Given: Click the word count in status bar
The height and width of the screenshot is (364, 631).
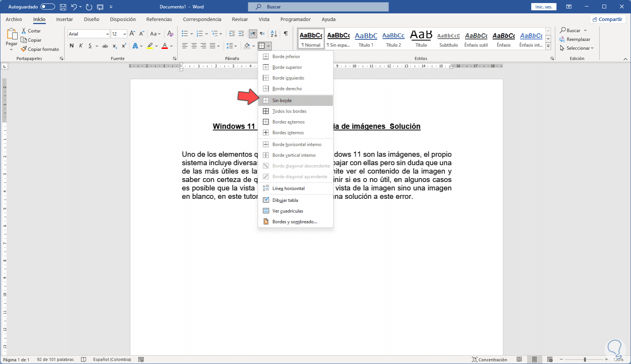Looking at the screenshot, I should click(55, 359).
